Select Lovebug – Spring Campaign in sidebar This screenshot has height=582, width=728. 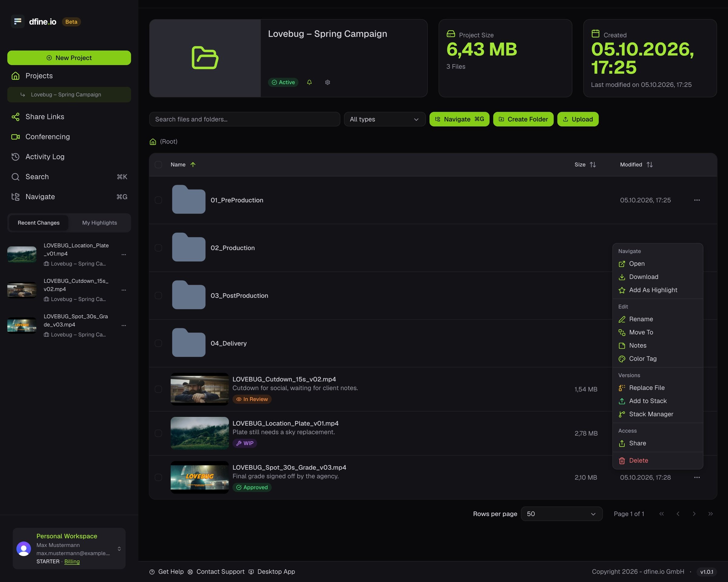[69, 95]
